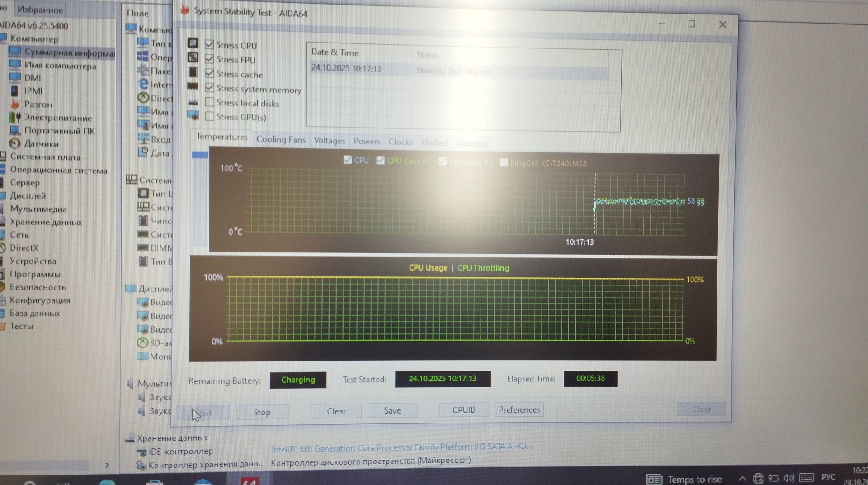Expand the Хранение данных category
Screen dimensions: 868x485
[x=46, y=222]
